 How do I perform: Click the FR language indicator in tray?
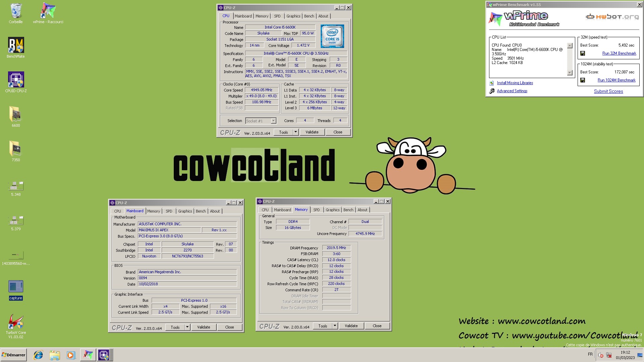(590, 354)
